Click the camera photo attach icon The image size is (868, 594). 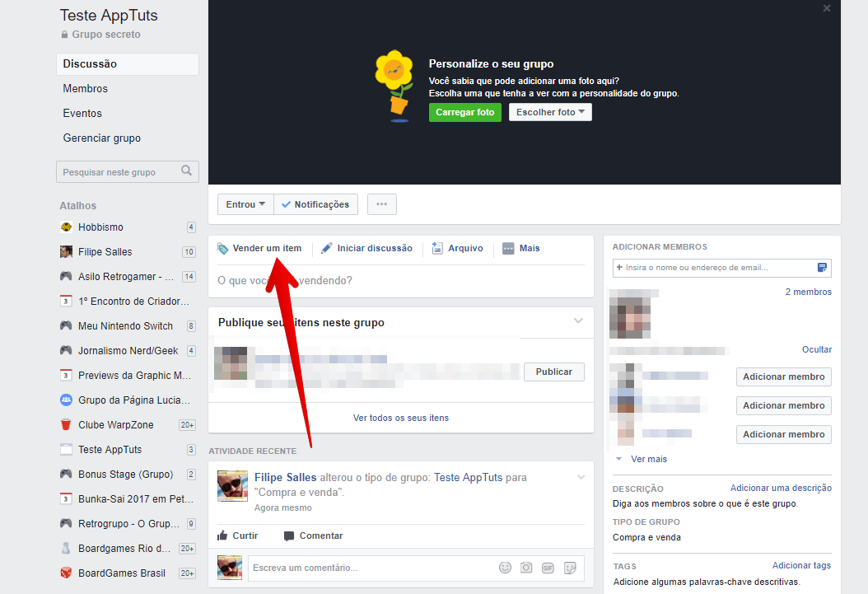[526, 568]
